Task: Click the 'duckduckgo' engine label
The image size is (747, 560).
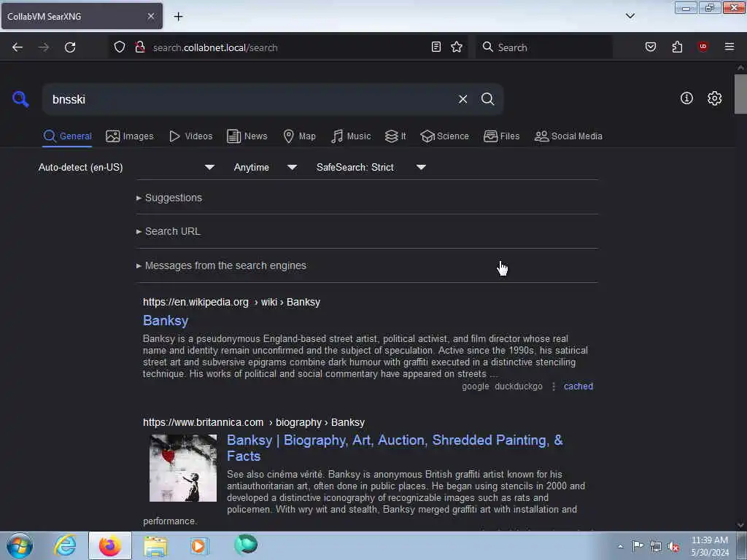Action: 519,386
